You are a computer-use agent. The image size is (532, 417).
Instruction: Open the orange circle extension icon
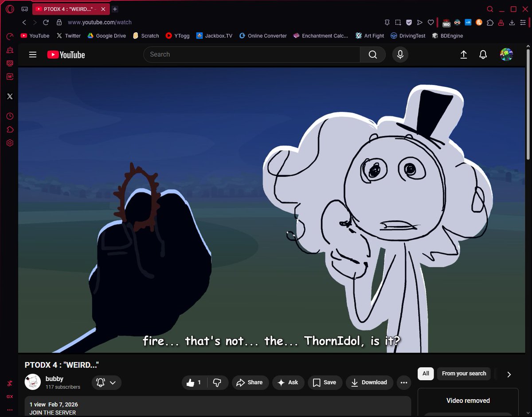pyautogui.click(x=479, y=22)
